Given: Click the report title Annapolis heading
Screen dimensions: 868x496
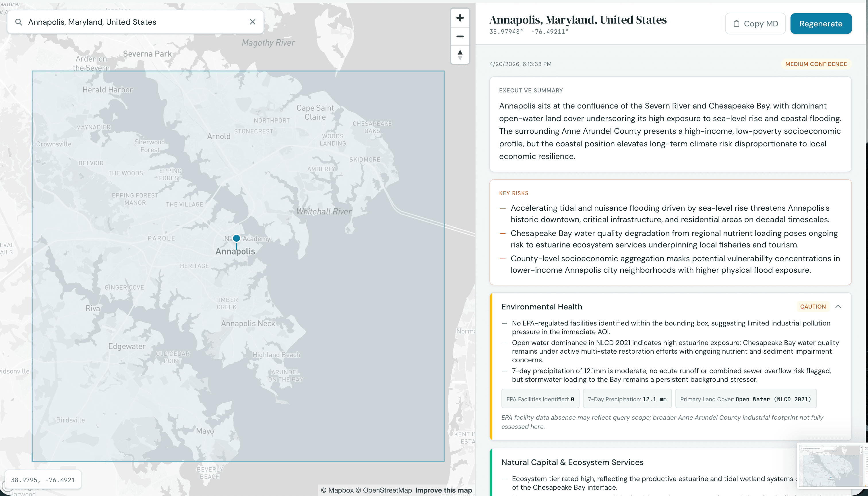Looking at the screenshot, I should [578, 20].
